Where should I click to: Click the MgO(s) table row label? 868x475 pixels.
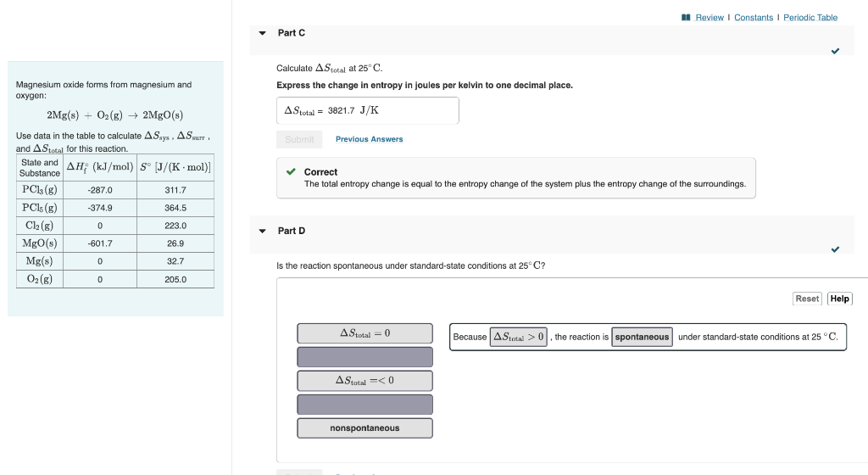coord(39,243)
